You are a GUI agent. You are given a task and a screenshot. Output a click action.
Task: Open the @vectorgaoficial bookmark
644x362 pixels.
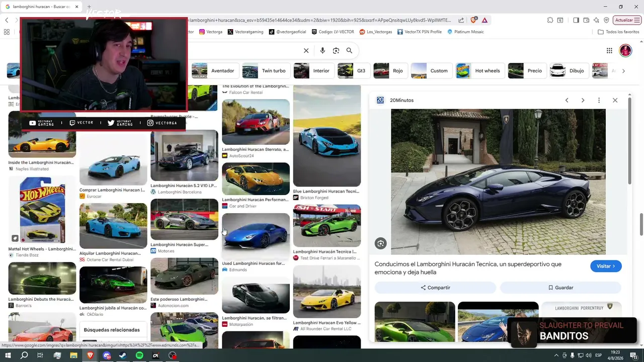click(287, 32)
